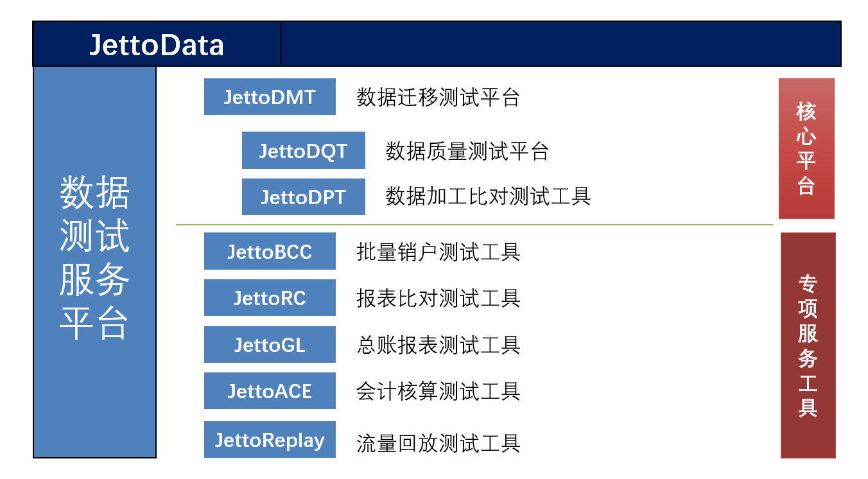Open the 报表比对测试工具 text link
This screenshot has width=868, height=479.
click(438, 299)
